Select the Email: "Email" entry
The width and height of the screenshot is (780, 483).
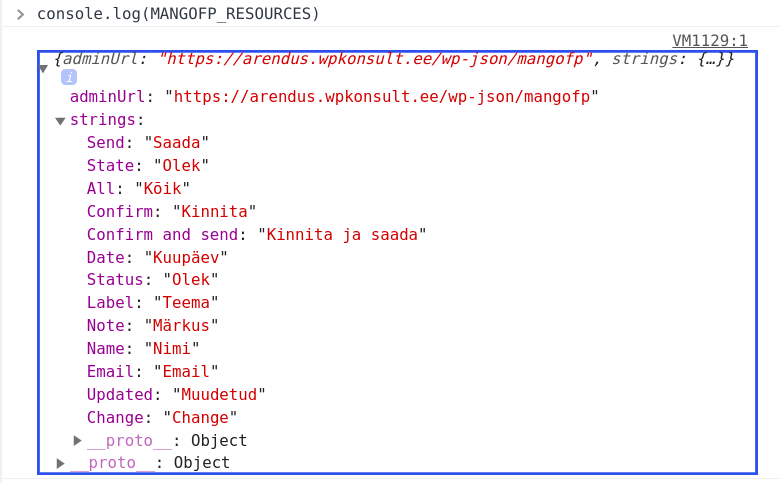coord(152,372)
